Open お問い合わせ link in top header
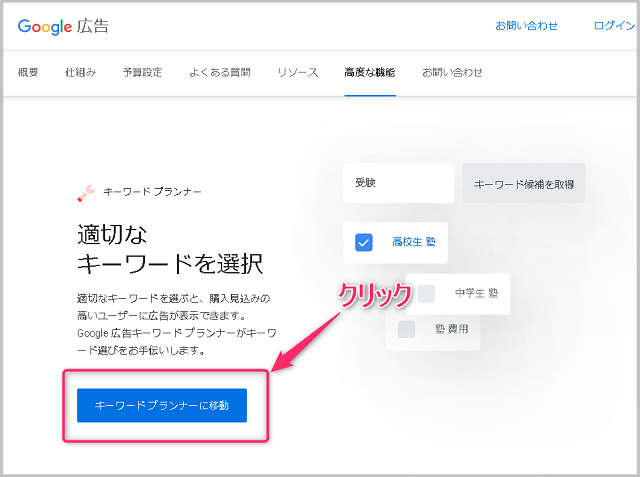 click(x=527, y=26)
